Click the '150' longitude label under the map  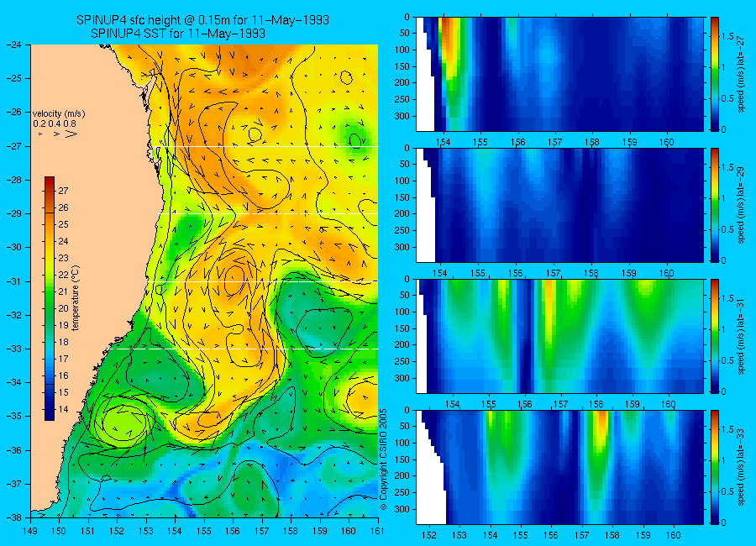tap(60, 531)
